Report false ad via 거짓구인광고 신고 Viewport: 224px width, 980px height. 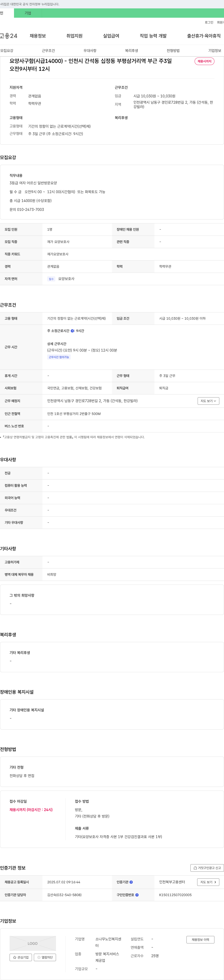click(207, 868)
